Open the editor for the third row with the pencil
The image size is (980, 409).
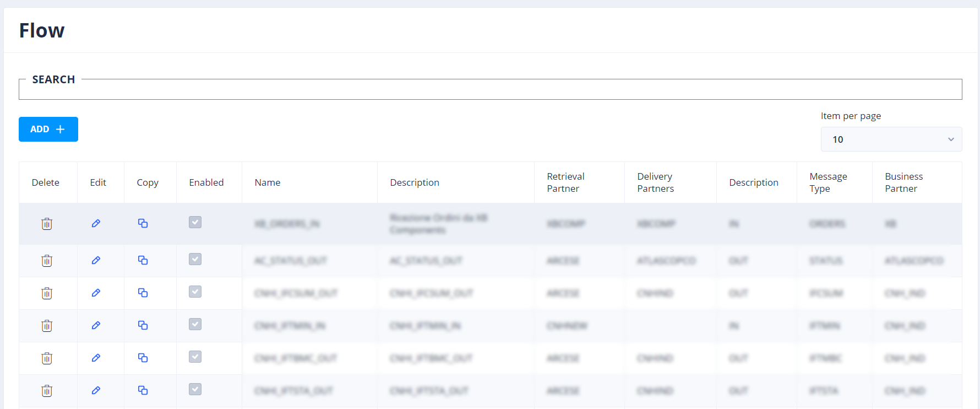click(x=96, y=293)
